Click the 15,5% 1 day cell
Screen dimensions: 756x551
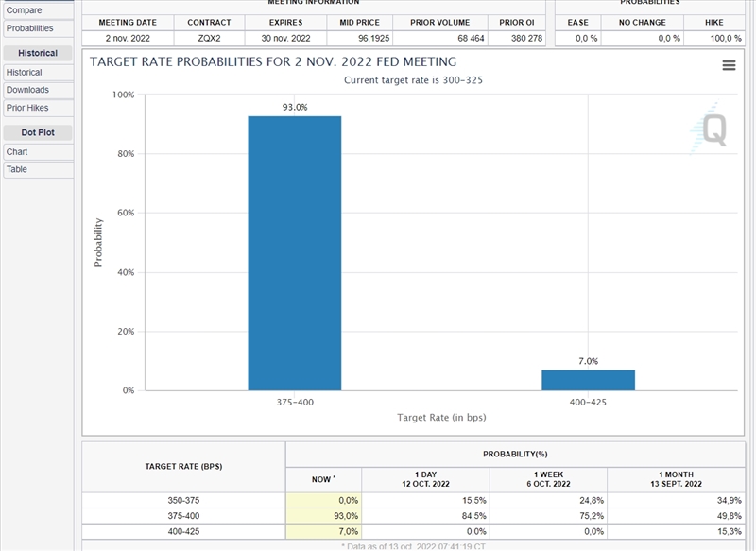point(426,500)
